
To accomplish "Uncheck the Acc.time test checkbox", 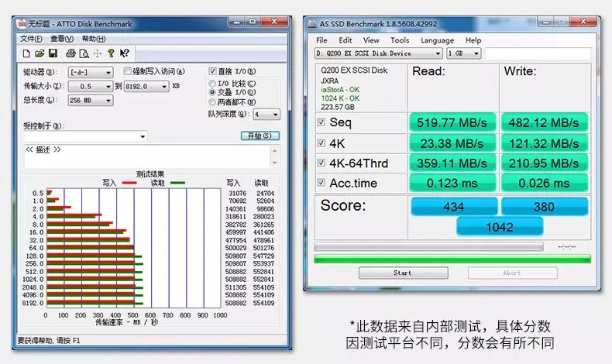I will [321, 182].
